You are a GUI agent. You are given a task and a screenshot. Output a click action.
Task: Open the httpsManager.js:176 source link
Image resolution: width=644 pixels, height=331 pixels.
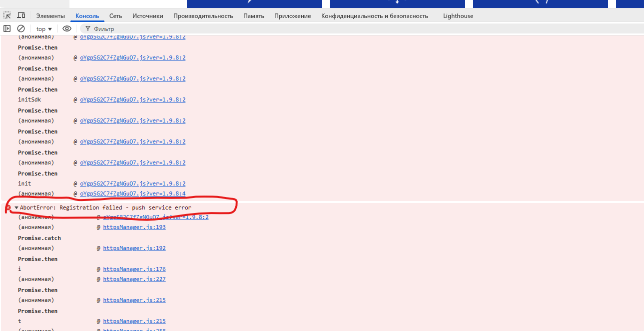click(x=134, y=269)
